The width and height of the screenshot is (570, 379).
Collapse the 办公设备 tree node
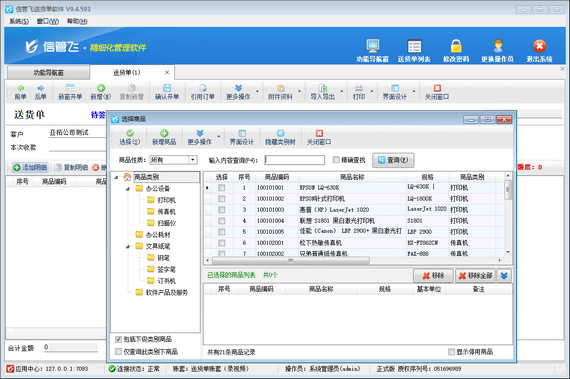click(x=128, y=189)
